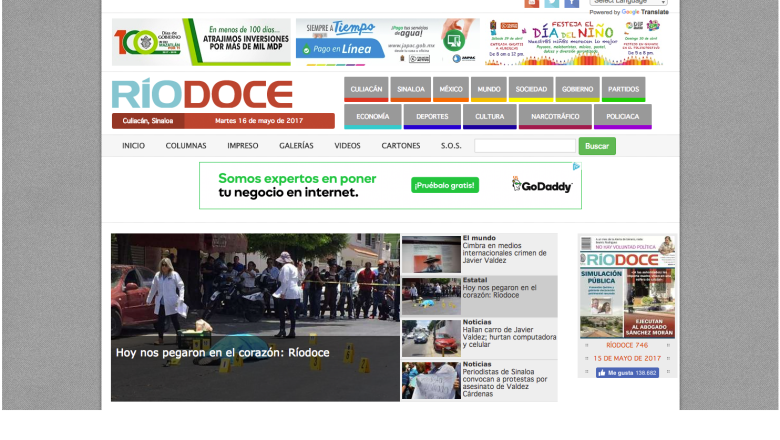Select the MUNDO section tab

(x=488, y=89)
